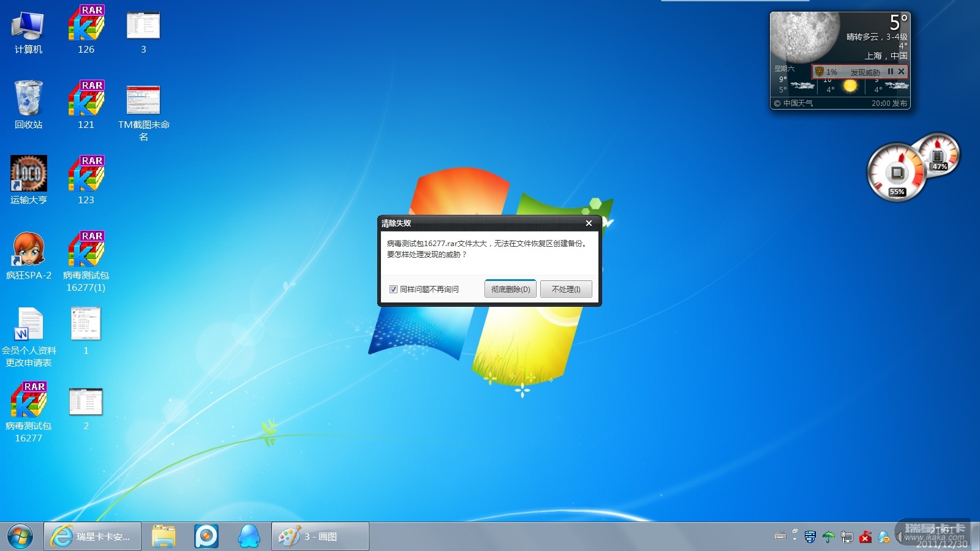Pause the virus scan in progress bar
Viewport: 980px width, 551px height.
click(x=890, y=72)
